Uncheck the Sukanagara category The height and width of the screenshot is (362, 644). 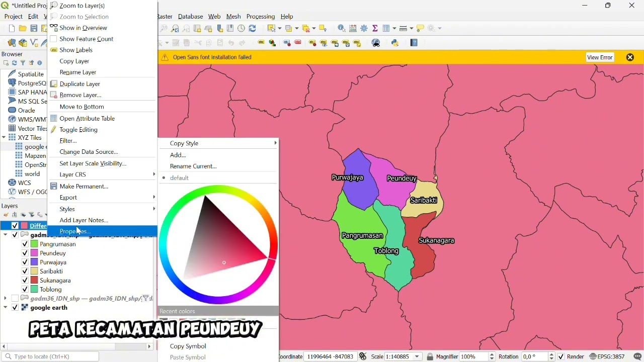point(25,281)
